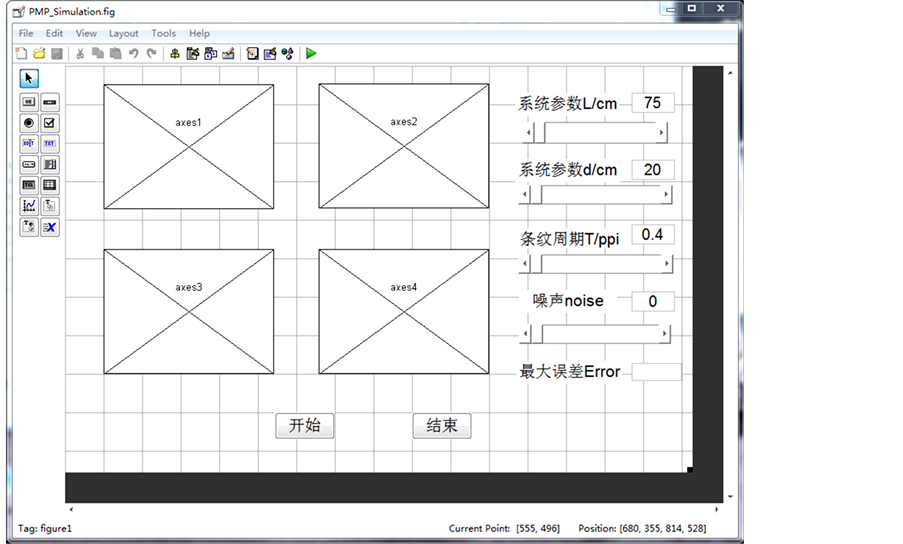Click left arrow of noise slider

pyautogui.click(x=526, y=333)
